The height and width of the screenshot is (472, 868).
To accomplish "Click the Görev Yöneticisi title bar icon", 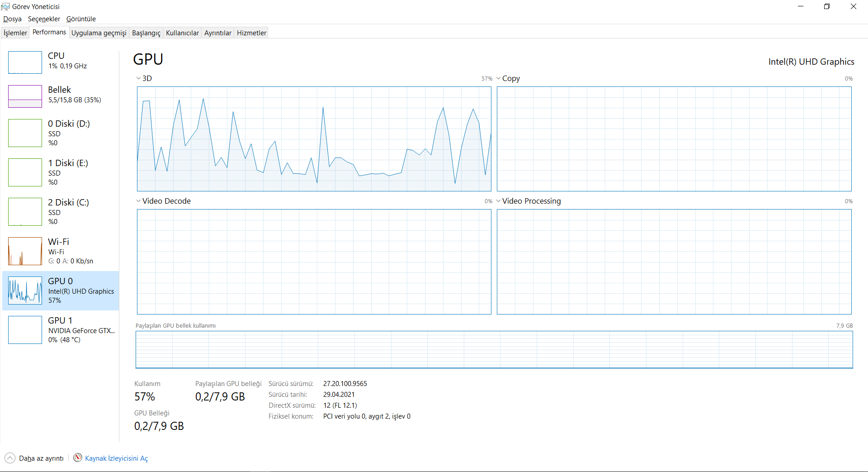I will (x=5, y=6).
